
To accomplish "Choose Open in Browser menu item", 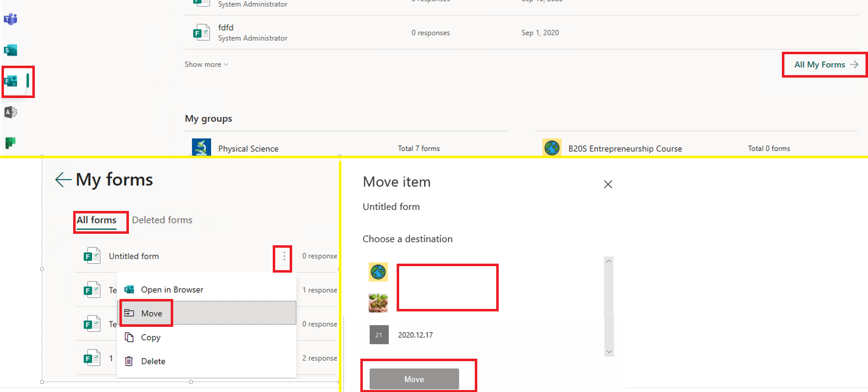I will click(207, 290).
